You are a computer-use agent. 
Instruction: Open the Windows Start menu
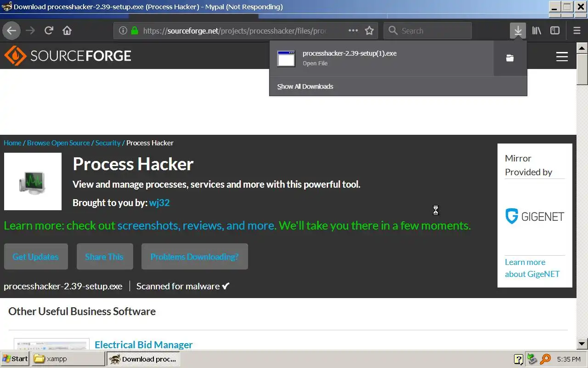coord(15,359)
